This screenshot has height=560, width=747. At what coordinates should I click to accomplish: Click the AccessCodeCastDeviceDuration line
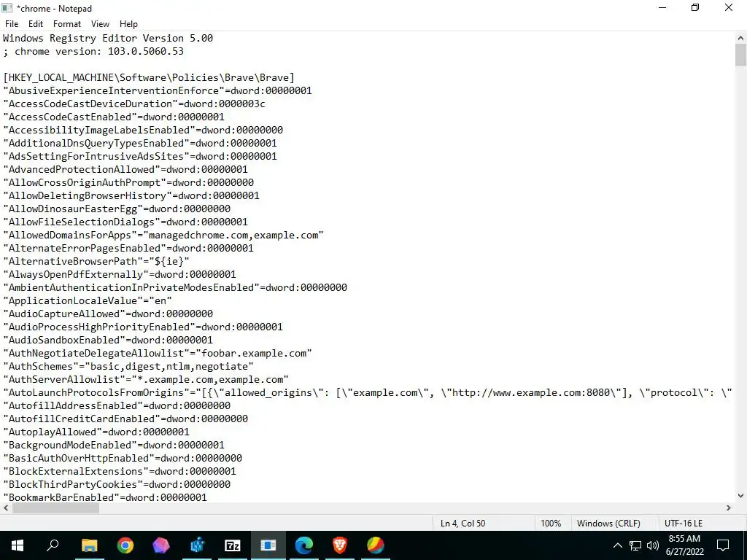[134, 104]
